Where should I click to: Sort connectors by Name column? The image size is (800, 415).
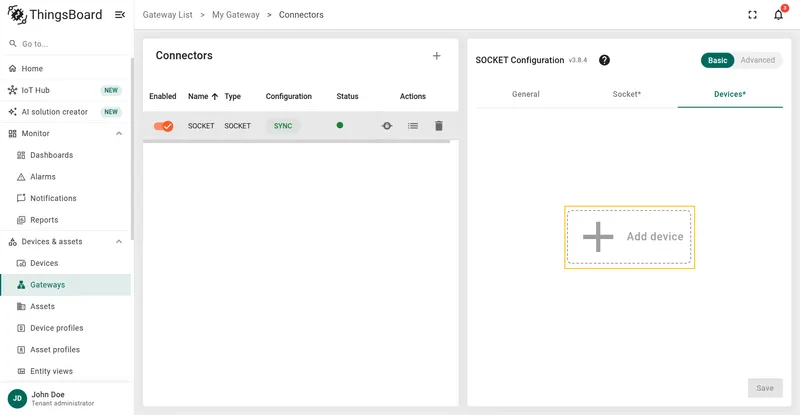pos(203,96)
